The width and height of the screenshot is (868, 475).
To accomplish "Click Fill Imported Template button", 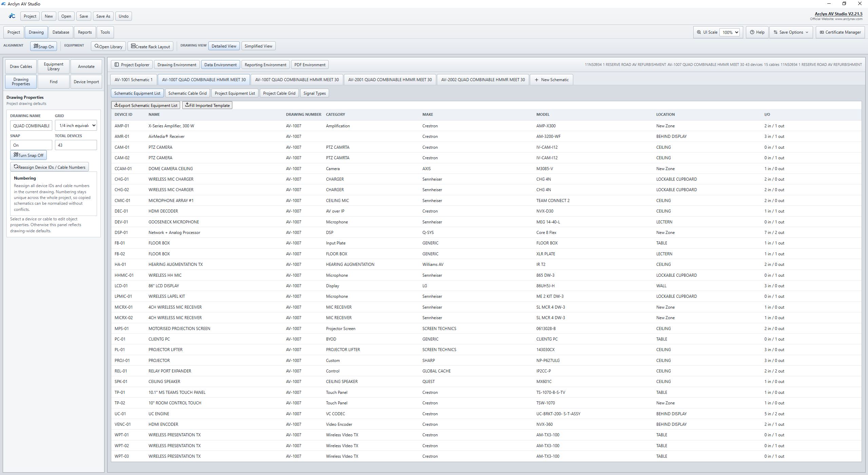I will pos(207,105).
